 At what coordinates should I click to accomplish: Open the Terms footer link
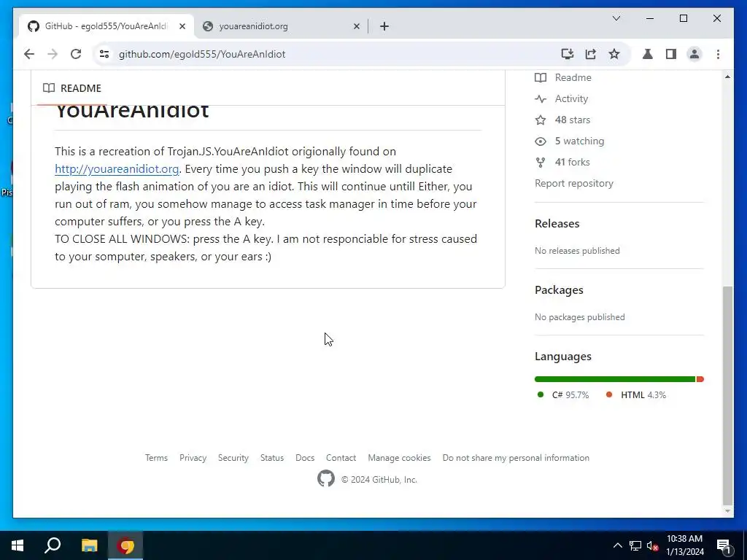[156, 458]
